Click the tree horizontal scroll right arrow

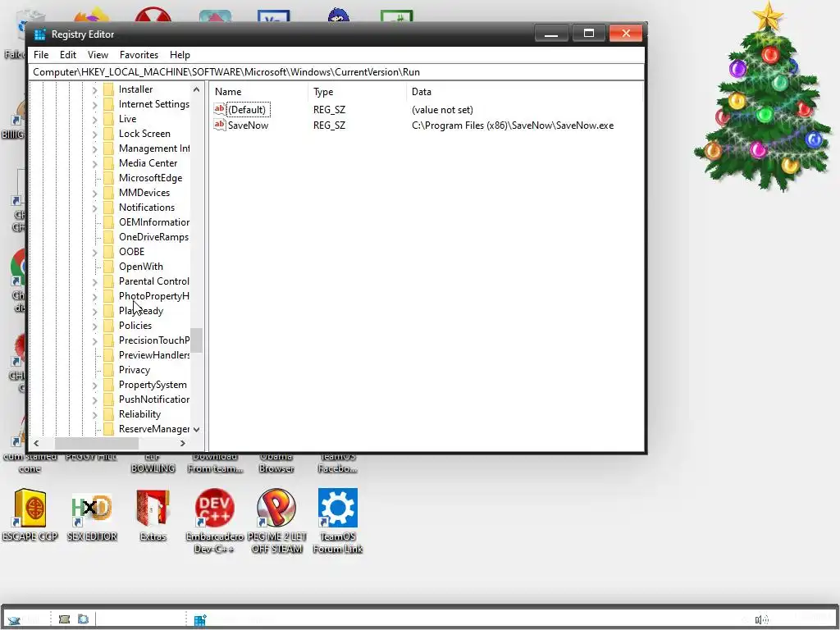click(x=183, y=444)
